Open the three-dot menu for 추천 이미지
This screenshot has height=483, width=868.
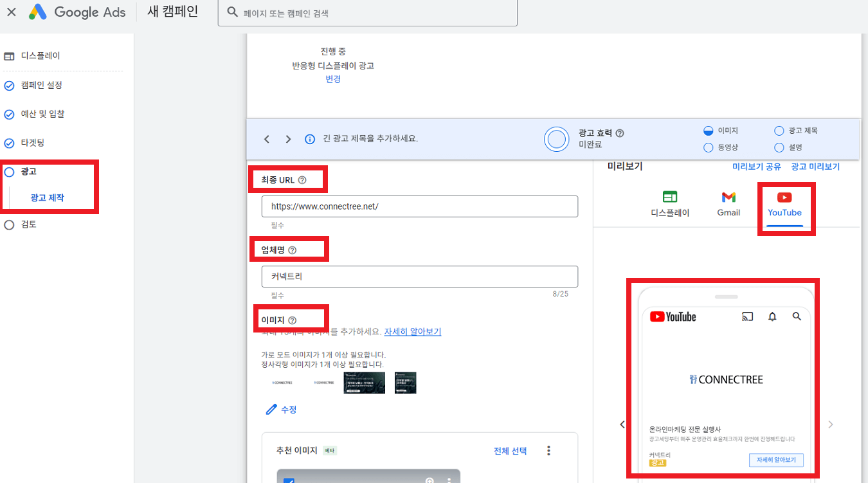click(x=548, y=451)
